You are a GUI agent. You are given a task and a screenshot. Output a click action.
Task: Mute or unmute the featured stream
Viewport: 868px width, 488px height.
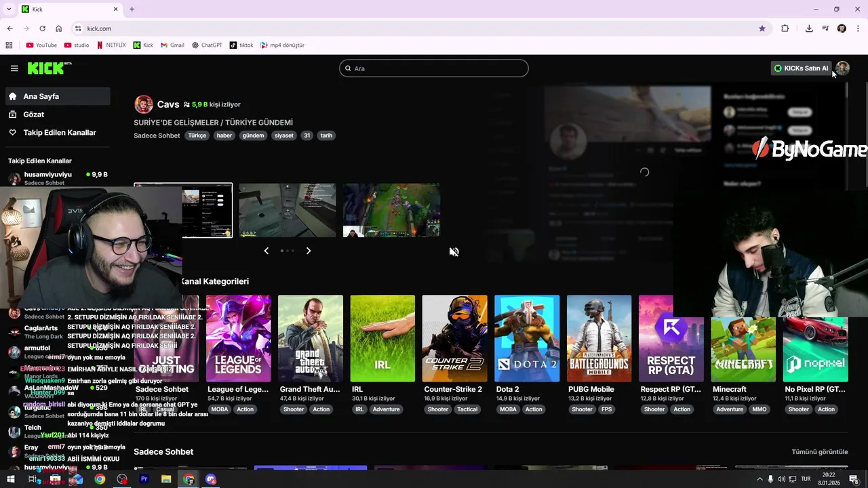pyautogui.click(x=454, y=251)
